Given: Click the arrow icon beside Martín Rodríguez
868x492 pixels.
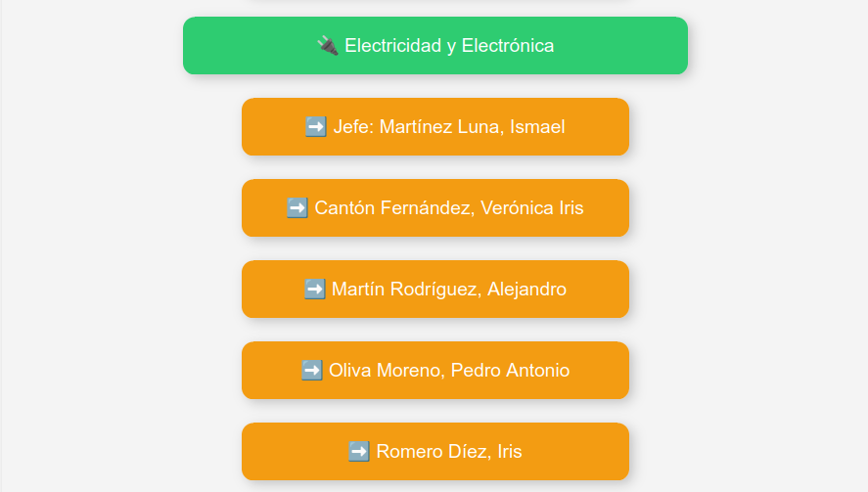Looking at the screenshot, I should [314, 289].
